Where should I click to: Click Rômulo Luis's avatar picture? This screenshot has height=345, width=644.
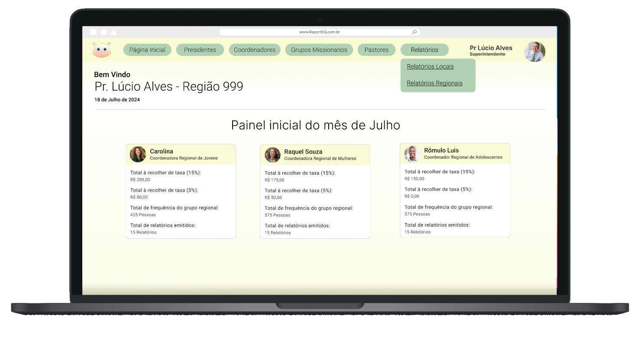click(x=412, y=153)
